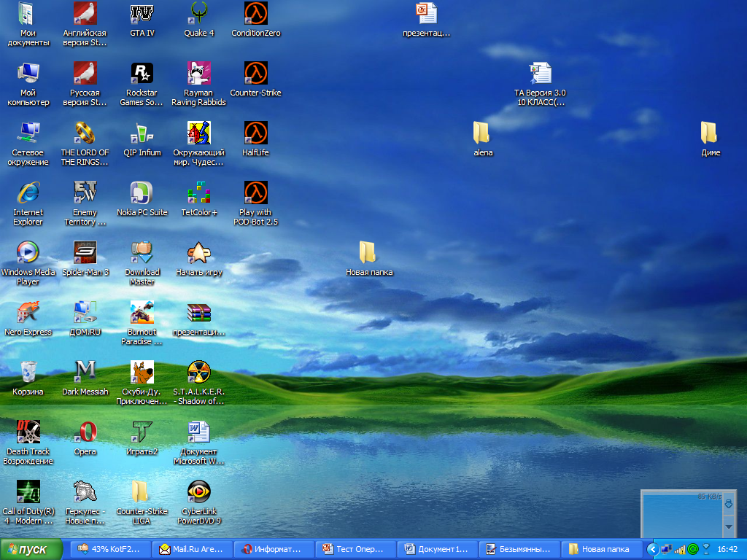Open Окружающий мир. Чудес… shortcut

point(199,144)
